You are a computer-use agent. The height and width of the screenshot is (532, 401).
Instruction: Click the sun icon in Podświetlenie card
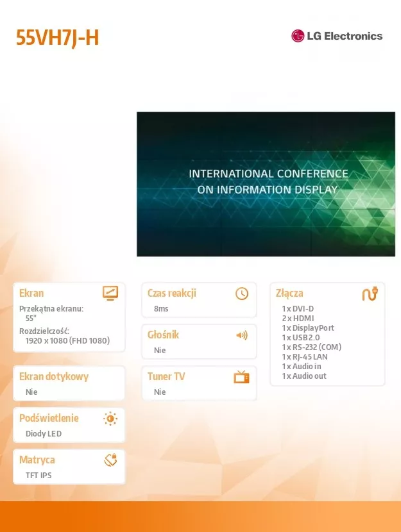(110, 419)
